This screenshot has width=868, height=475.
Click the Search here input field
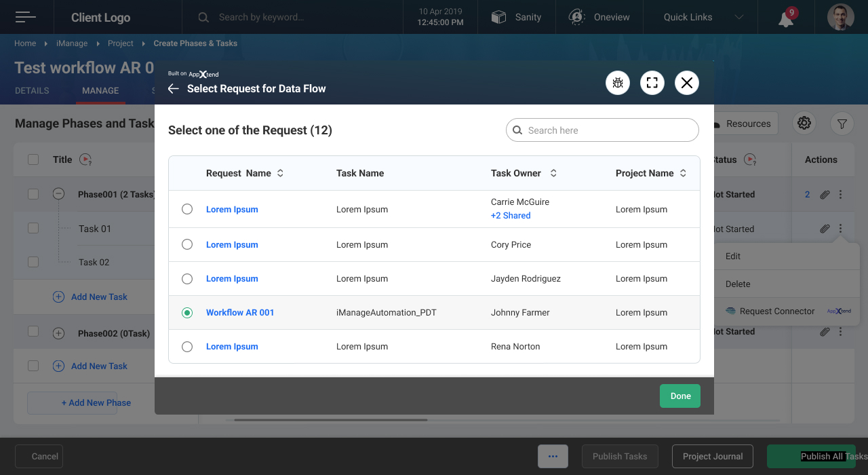coord(602,130)
